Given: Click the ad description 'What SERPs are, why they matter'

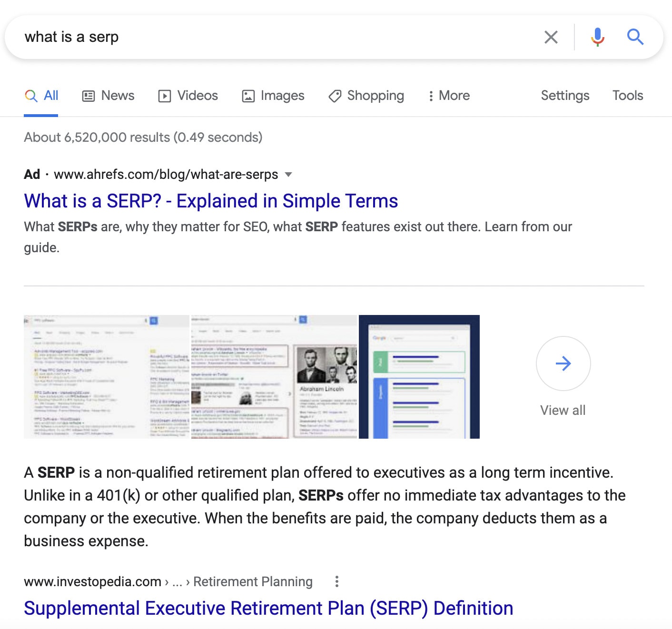Looking at the screenshot, I should pyautogui.click(x=298, y=237).
